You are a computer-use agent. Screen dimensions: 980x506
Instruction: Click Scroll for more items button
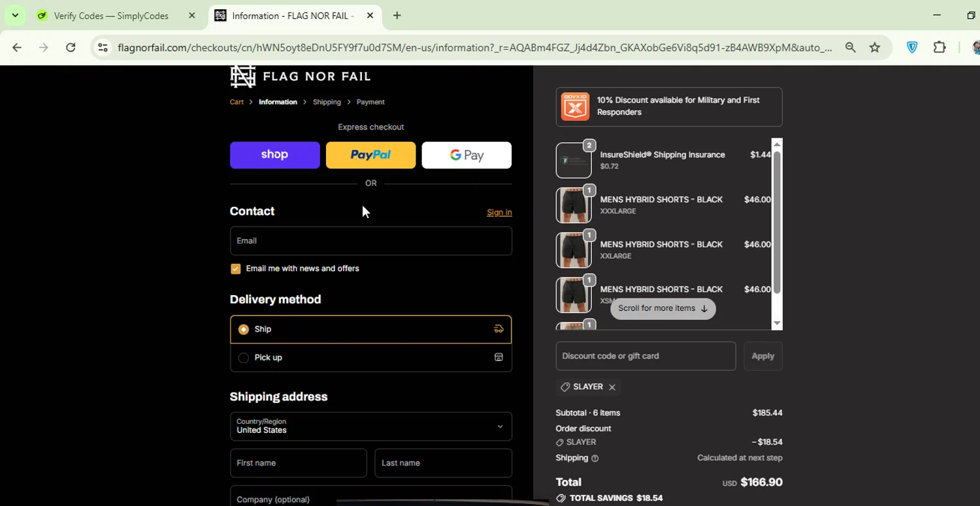662,309
